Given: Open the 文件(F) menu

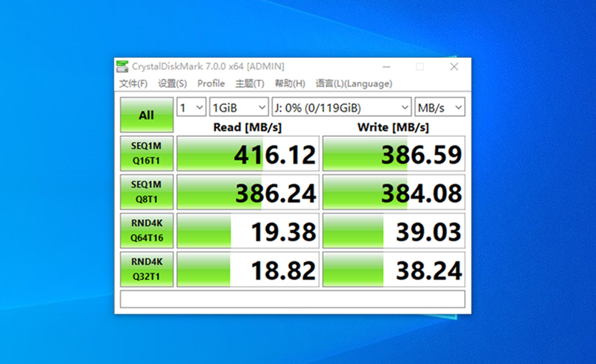Looking at the screenshot, I should pos(133,83).
